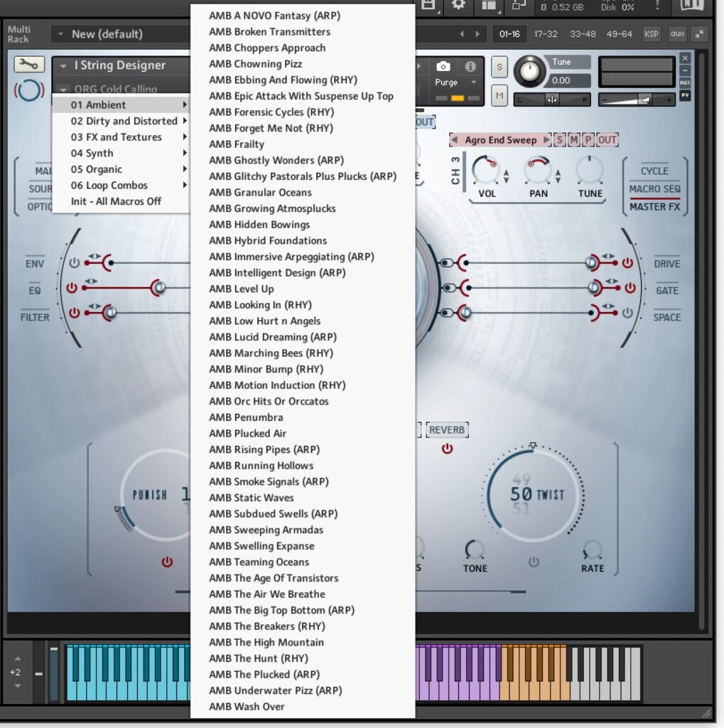Expand the 02 Dirty and Distorted submenu

(x=124, y=121)
